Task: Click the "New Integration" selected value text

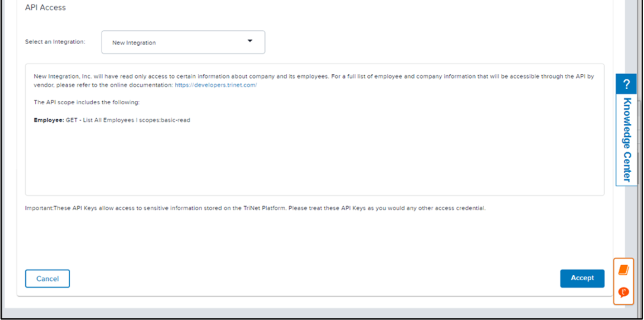Action: (x=134, y=43)
